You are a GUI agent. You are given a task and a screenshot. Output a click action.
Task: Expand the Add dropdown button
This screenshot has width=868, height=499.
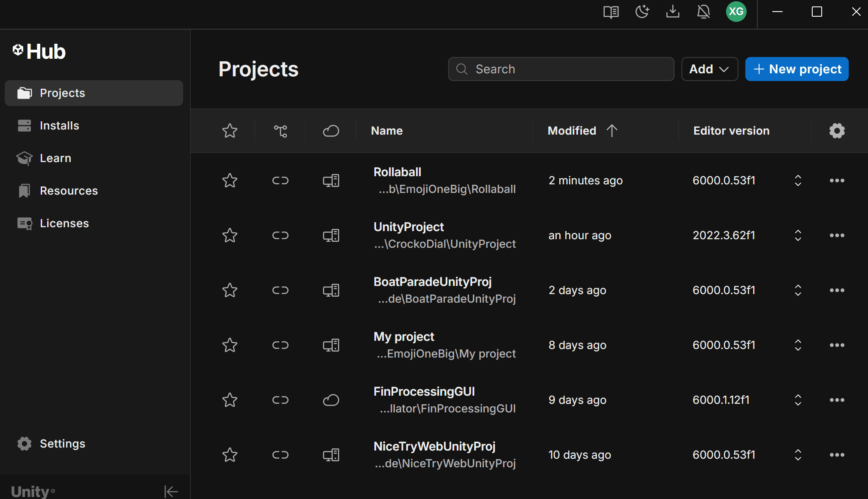tap(709, 69)
